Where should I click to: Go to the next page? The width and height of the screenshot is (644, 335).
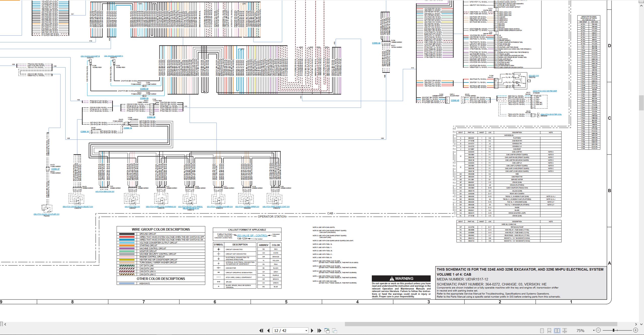point(312,330)
